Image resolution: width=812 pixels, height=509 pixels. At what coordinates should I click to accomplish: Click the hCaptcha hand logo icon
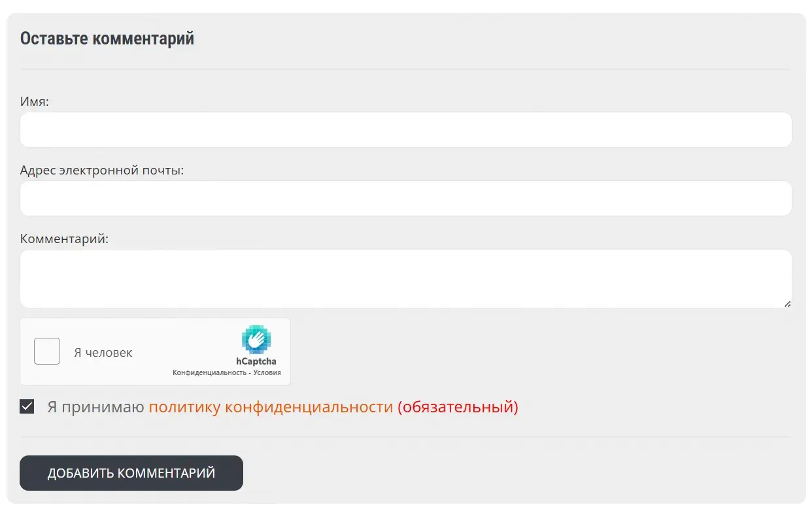(x=256, y=340)
